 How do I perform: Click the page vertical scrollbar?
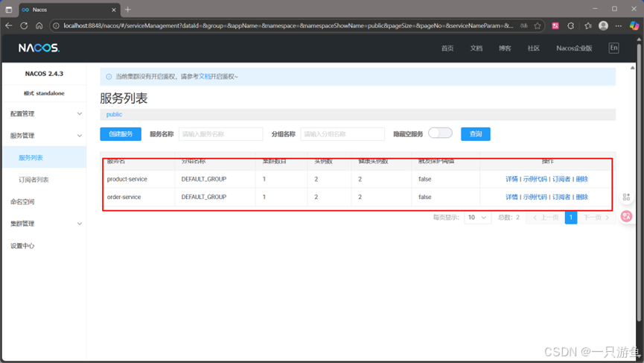(x=639, y=181)
